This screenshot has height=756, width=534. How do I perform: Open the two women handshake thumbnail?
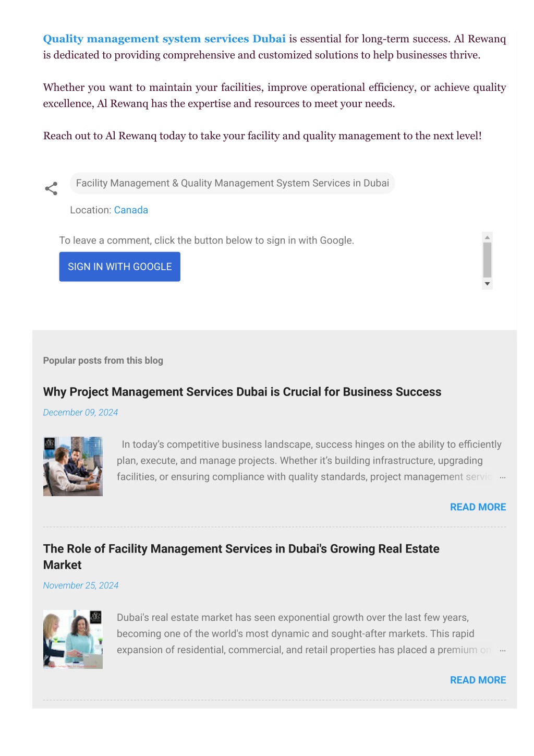click(73, 640)
